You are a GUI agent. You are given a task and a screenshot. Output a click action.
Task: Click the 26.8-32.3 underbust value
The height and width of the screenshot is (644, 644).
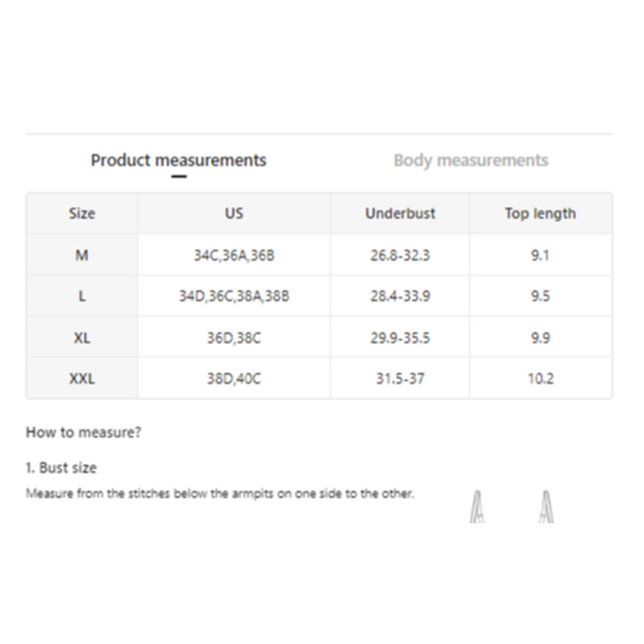click(x=400, y=255)
